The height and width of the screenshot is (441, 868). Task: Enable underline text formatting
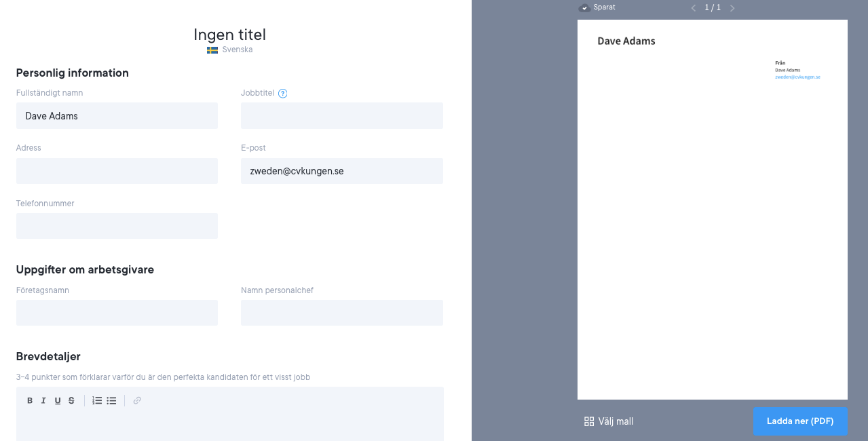coord(58,401)
